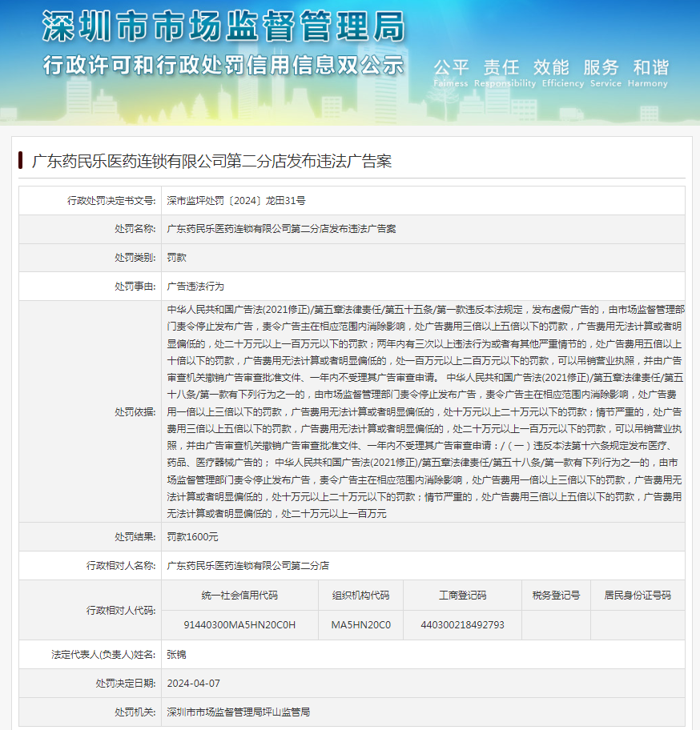700x730 pixels.
Task: Click the 处罚依据 legal basis paragraph
Action: 425,411
